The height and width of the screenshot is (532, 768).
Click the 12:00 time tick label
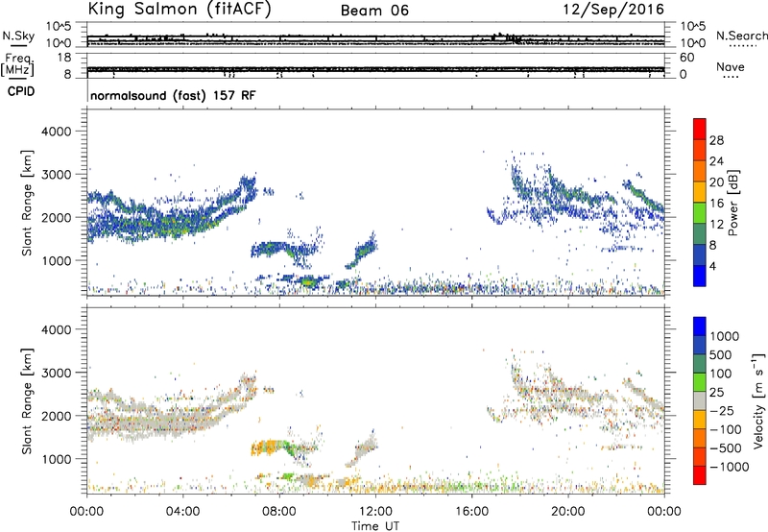coord(375,512)
